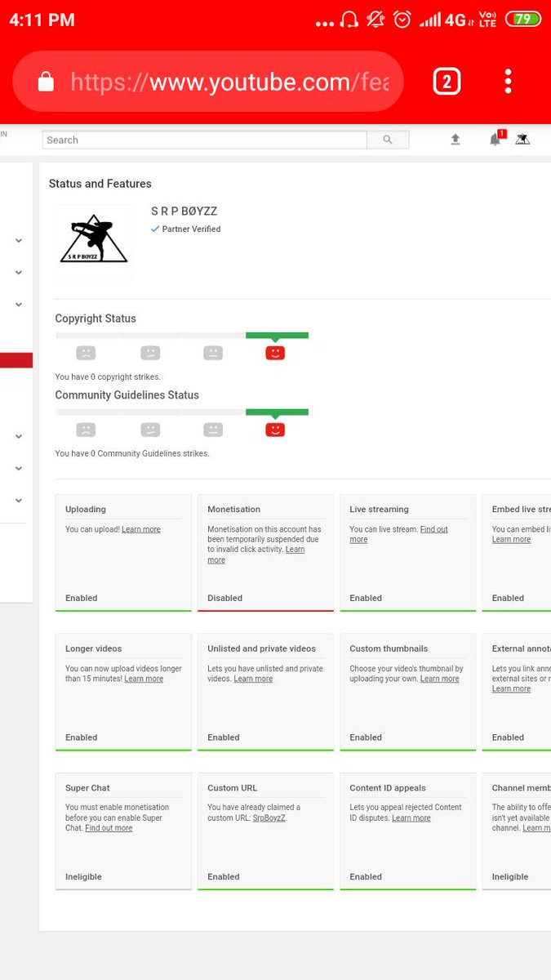Select the highlighted red sidebar item
Screen dimensions: 551x980
click(16, 360)
